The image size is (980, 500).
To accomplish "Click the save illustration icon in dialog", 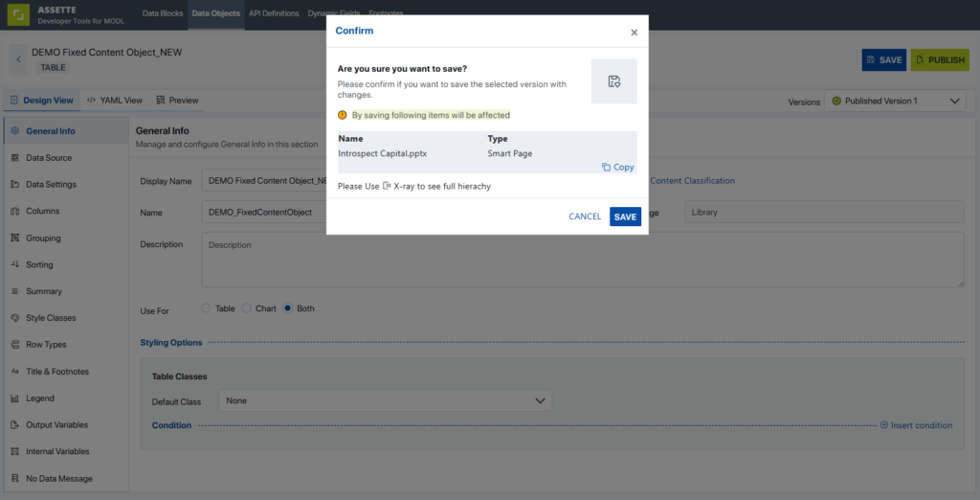I will (613, 81).
